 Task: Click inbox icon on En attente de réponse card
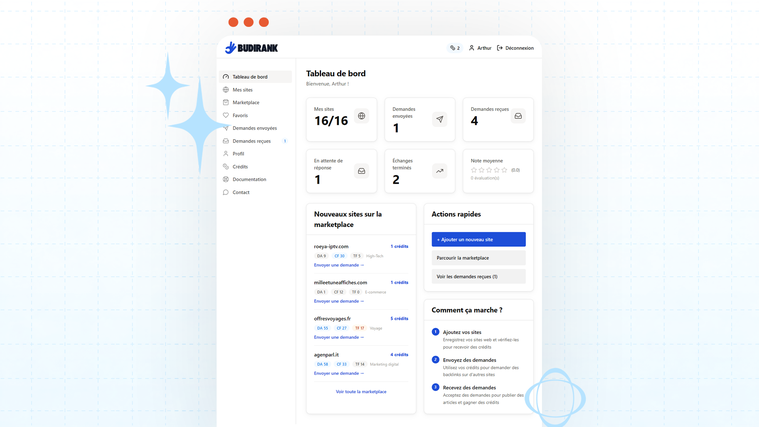click(x=362, y=171)
